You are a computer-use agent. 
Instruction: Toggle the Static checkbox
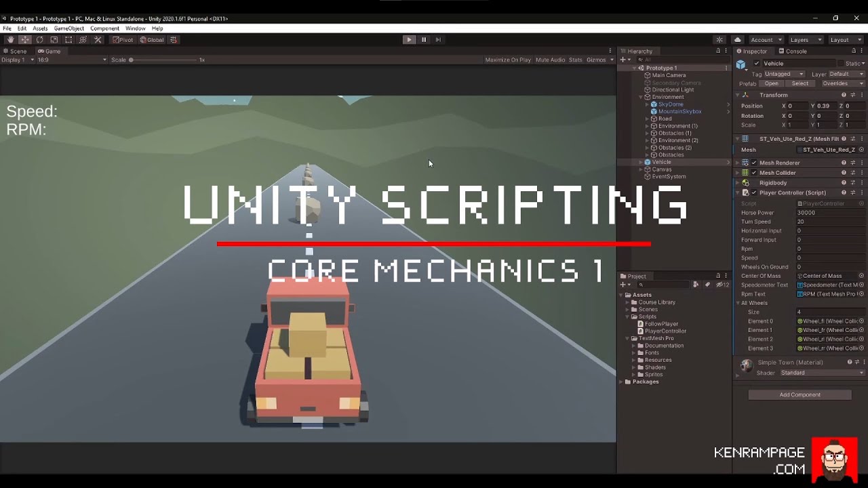point(841,64)
